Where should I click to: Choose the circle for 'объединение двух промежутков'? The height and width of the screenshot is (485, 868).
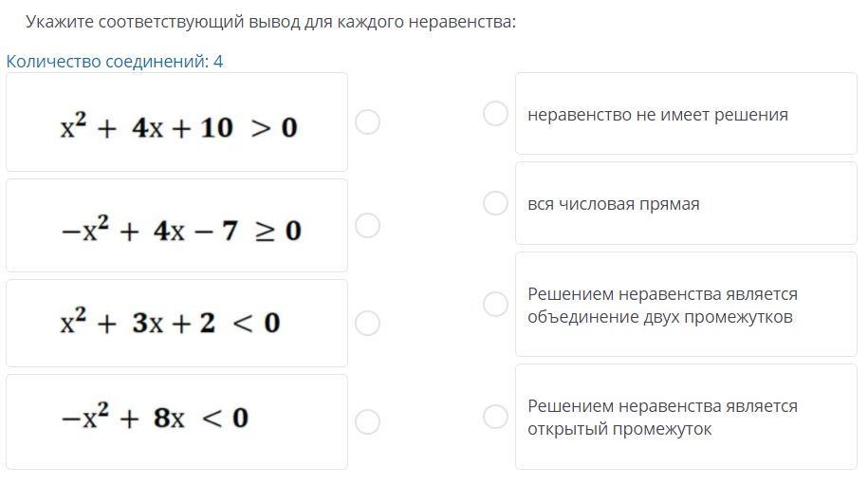(x=495, y=304)
